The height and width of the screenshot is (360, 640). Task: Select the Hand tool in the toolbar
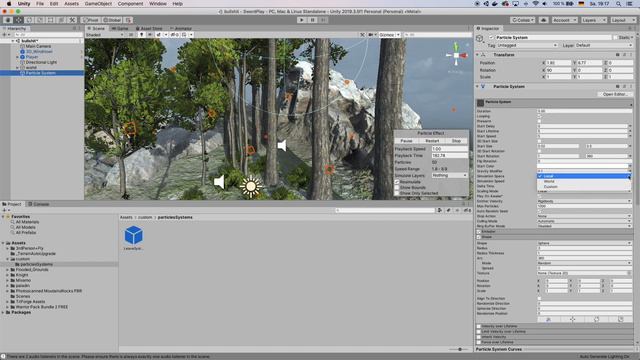[8, 20]
